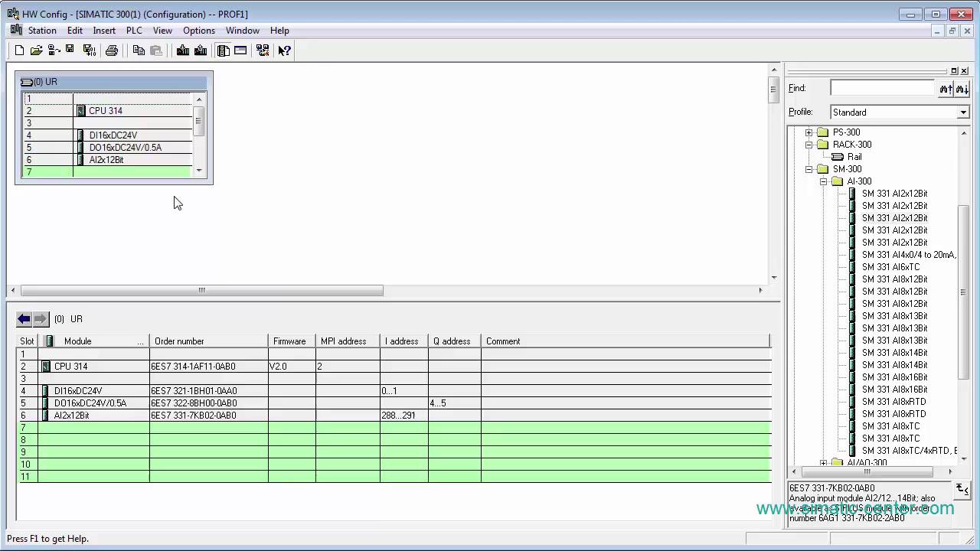This screenshot has height=551, width=980.
Task: Select DO16xDC24V/0.5A in the rack diagram
Action: 125,148
